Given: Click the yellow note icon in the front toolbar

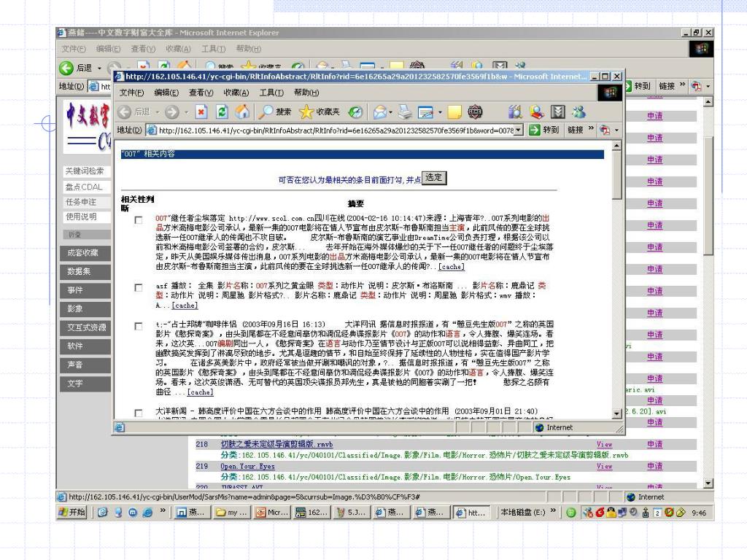Looking at the screenshot, I should [454, 112].
